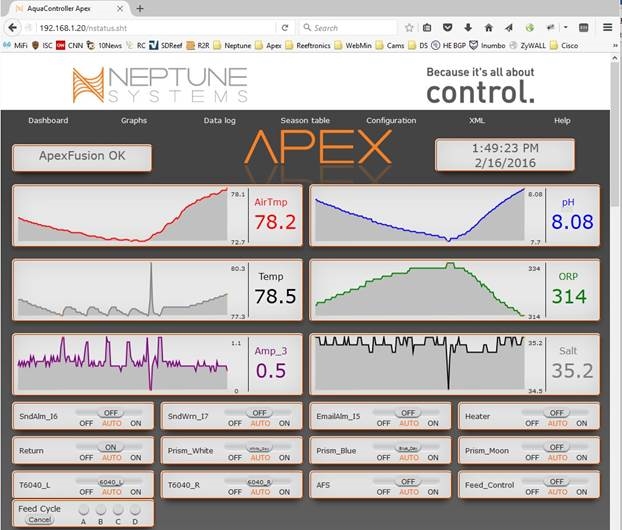The image size is (622, 530).
Task: Expand the Cams bookmarks folder
Action: click(390, 45)
